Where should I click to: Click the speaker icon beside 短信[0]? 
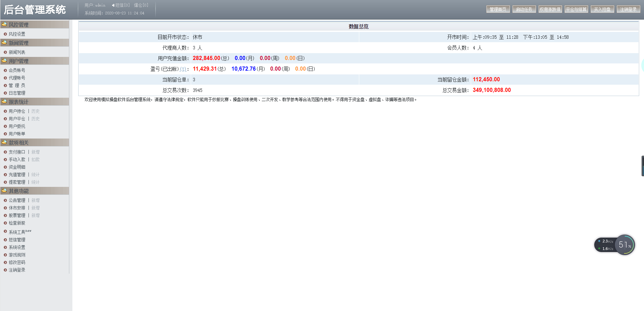(x=113, y=4)
